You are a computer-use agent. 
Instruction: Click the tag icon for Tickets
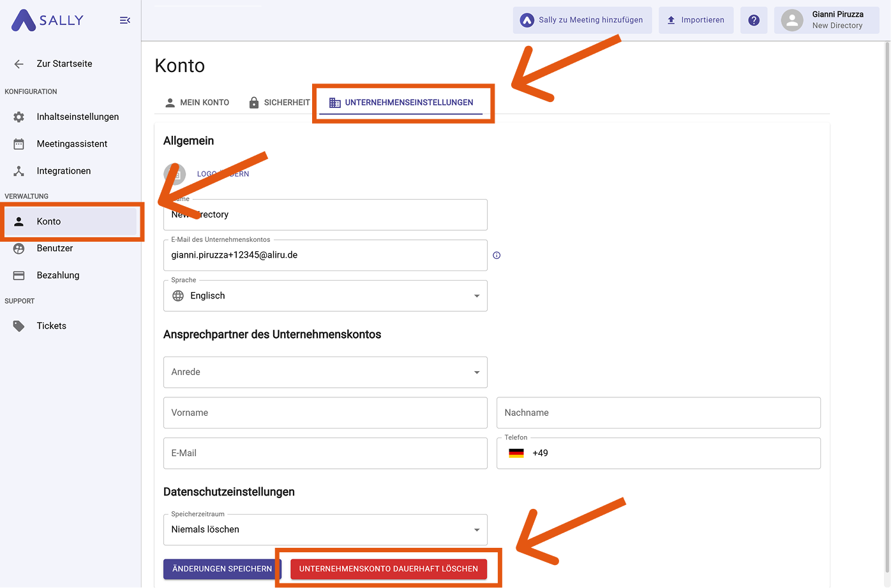point(19,326)
